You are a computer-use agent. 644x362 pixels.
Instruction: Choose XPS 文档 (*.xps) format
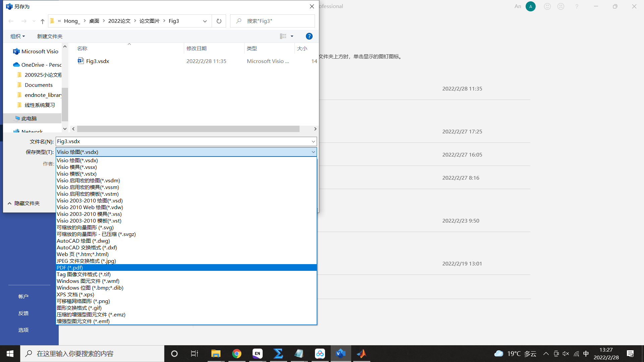(186, 294)
